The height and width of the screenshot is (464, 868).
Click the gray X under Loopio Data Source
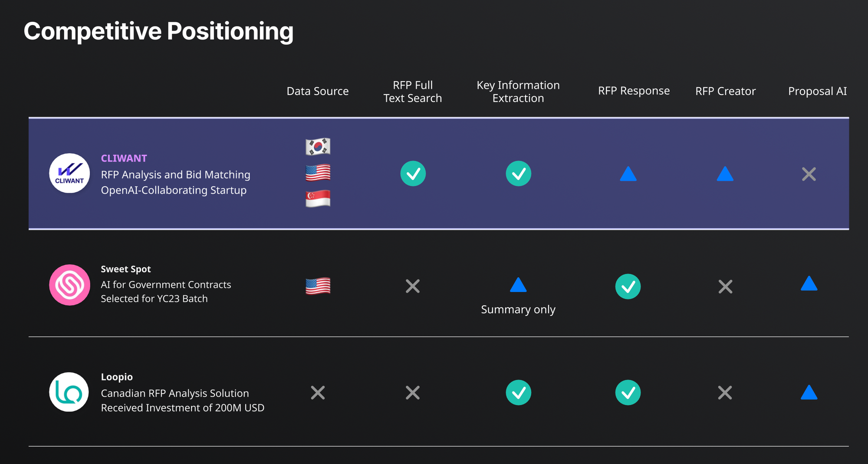[x=318, y=393]
